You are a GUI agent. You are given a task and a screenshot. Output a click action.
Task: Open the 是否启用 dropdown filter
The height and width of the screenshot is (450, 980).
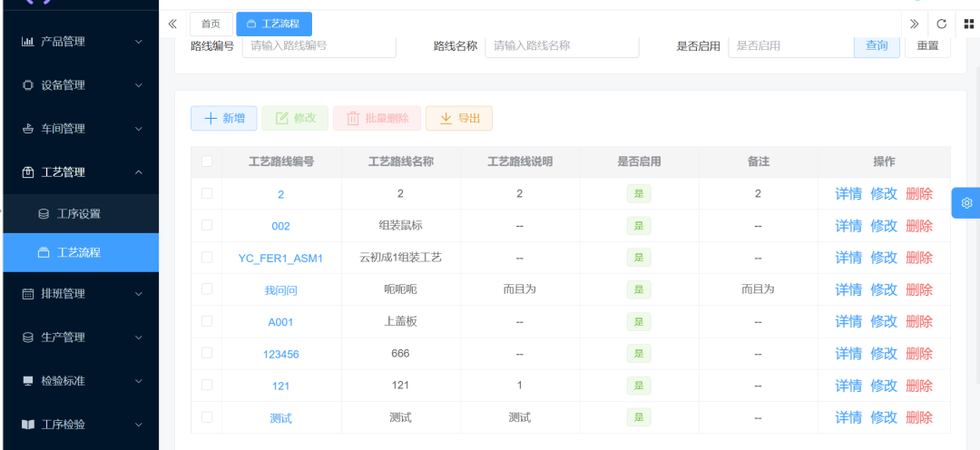[x=789, y=45]
